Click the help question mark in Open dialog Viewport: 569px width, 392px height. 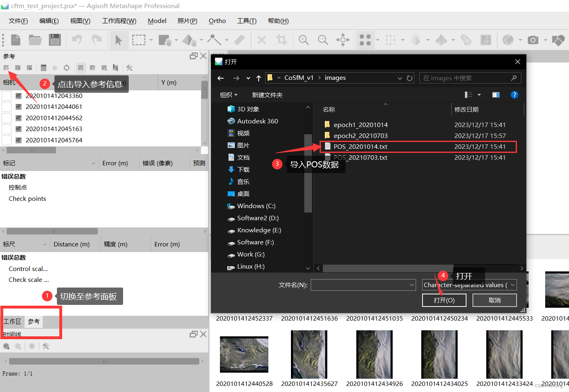point(514,95)
